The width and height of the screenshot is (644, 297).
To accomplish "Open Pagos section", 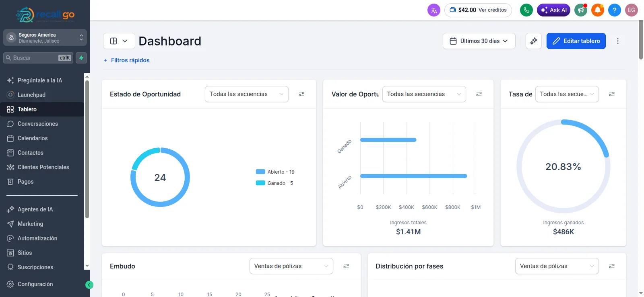I will 42,182.
